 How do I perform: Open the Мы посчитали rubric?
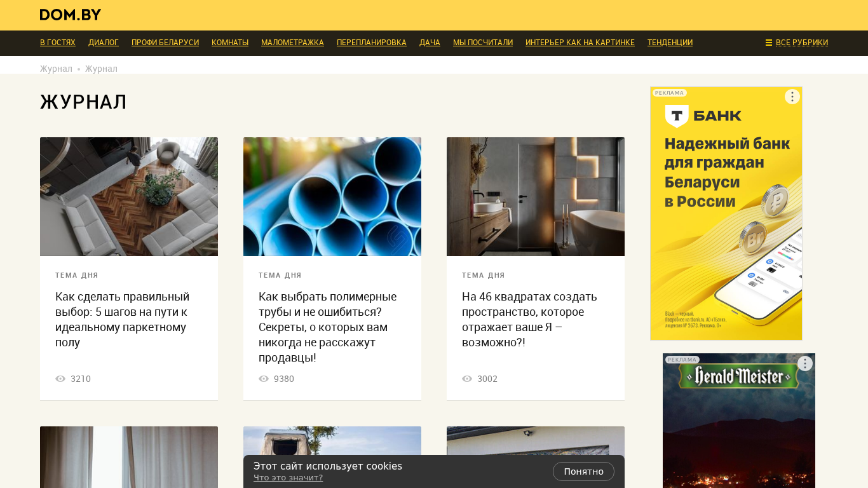483,43
